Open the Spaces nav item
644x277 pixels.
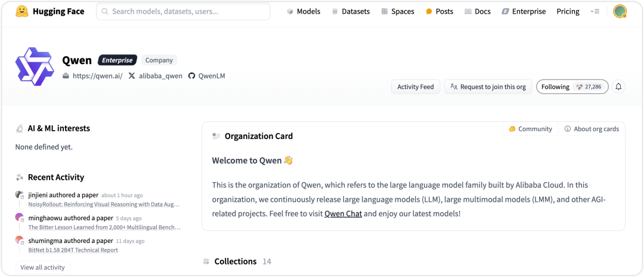coord(398,11)
